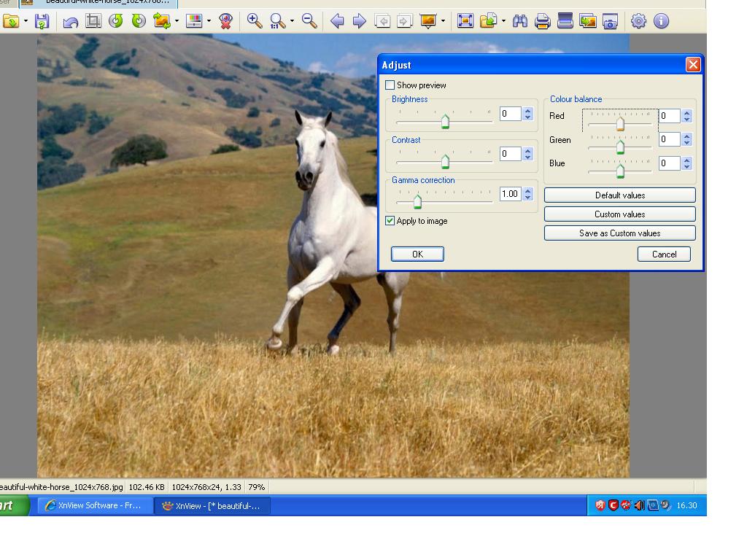Expand dropdown beside the Convert image icon
Viewport: 747px width, 560px height.
point(177,21)
